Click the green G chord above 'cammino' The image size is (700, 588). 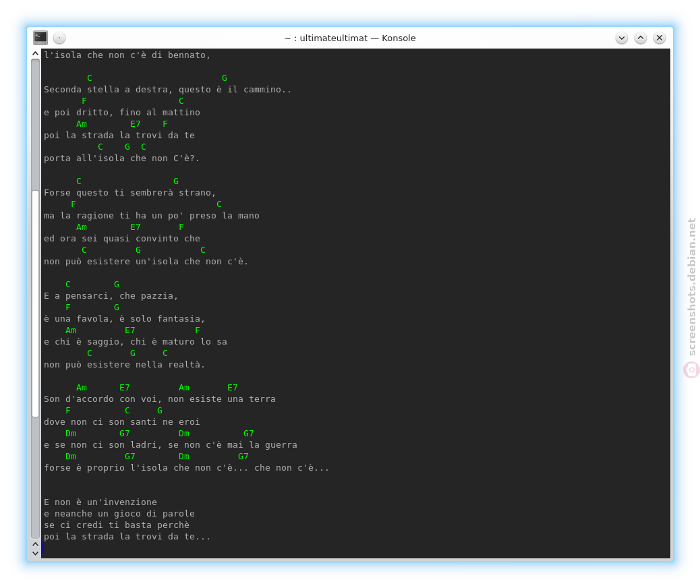click(x=225, y=78)
